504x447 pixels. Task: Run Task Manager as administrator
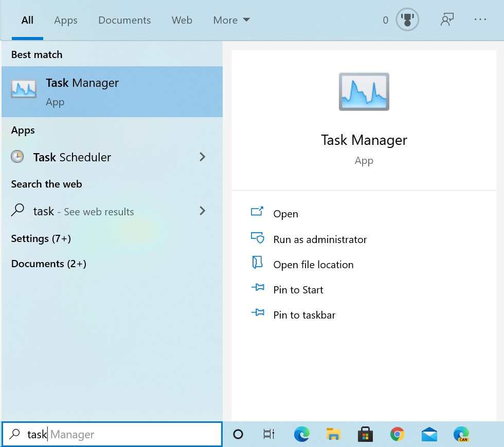319,239
